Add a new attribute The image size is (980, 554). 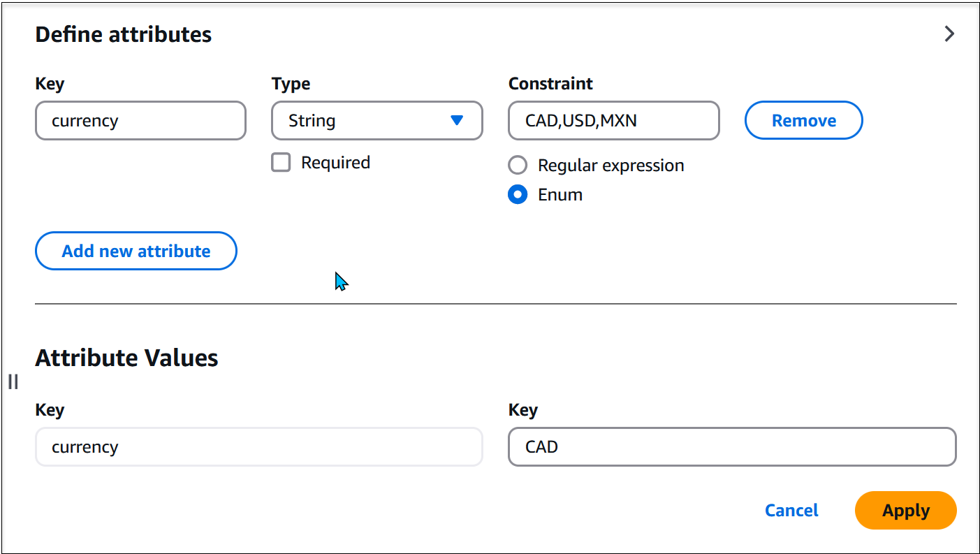point(136,251)
